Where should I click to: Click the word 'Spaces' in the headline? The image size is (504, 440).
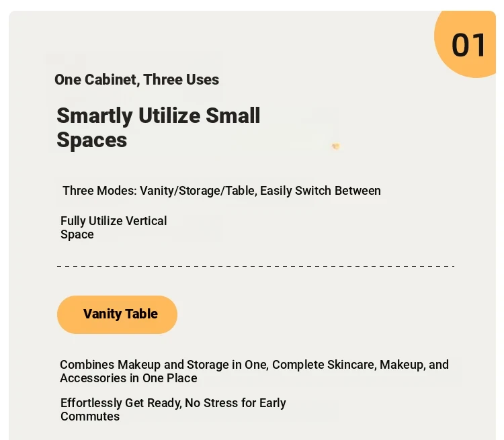[x=92, y=140]
